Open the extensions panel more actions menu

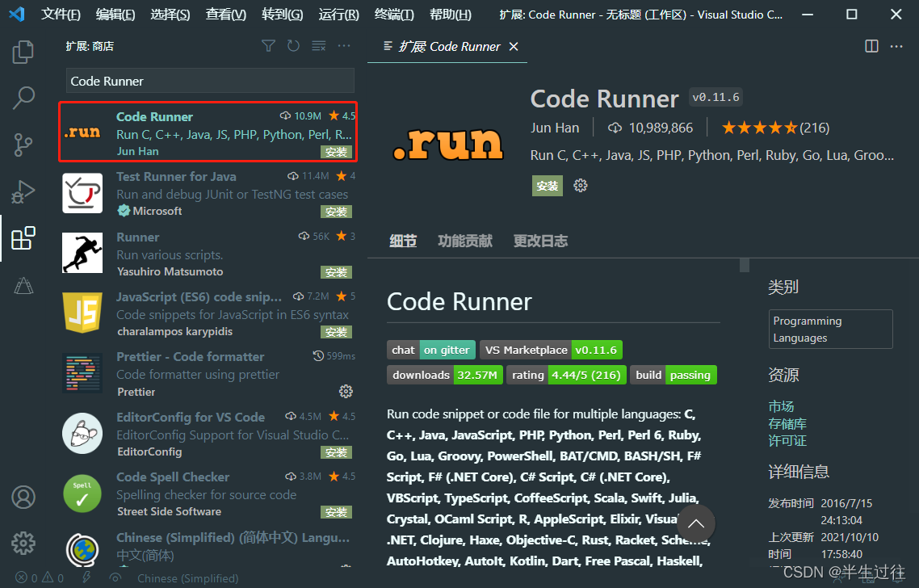point(344,46)
